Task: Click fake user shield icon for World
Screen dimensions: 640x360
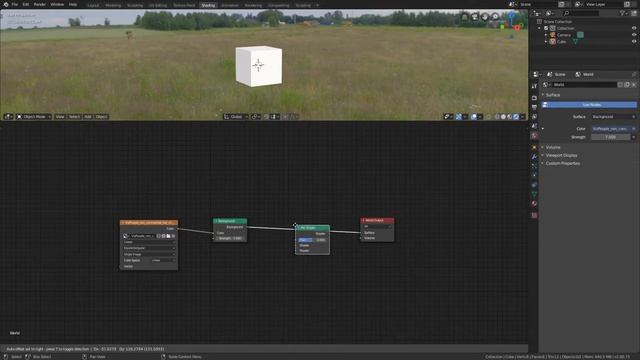Action: point(620,85)
